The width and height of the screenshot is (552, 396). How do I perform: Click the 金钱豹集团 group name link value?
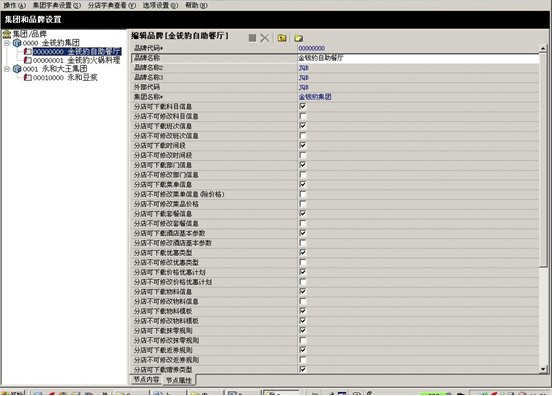click(x=315, y=97)
